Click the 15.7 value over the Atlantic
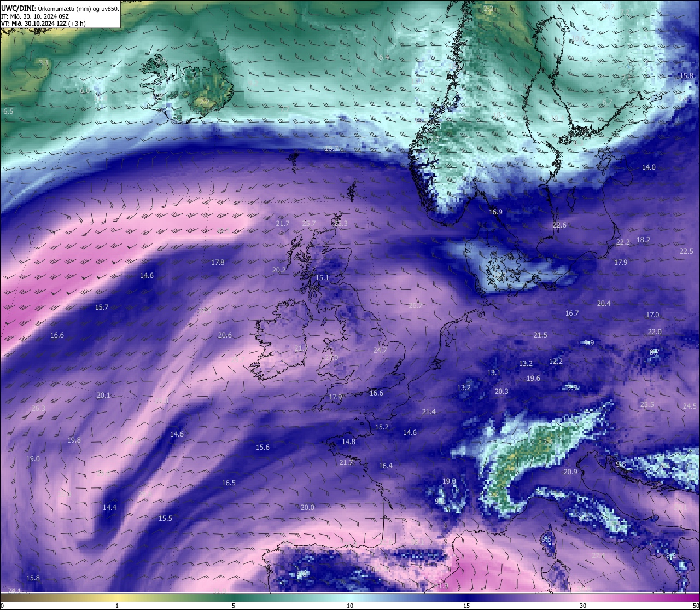700x610 pixels. [102, 307]
